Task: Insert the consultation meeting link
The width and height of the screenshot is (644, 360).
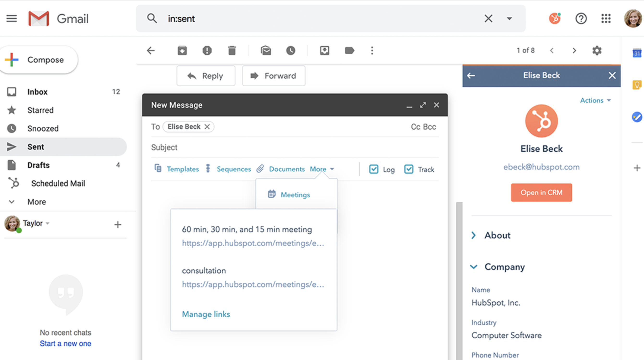Action: 253,277
